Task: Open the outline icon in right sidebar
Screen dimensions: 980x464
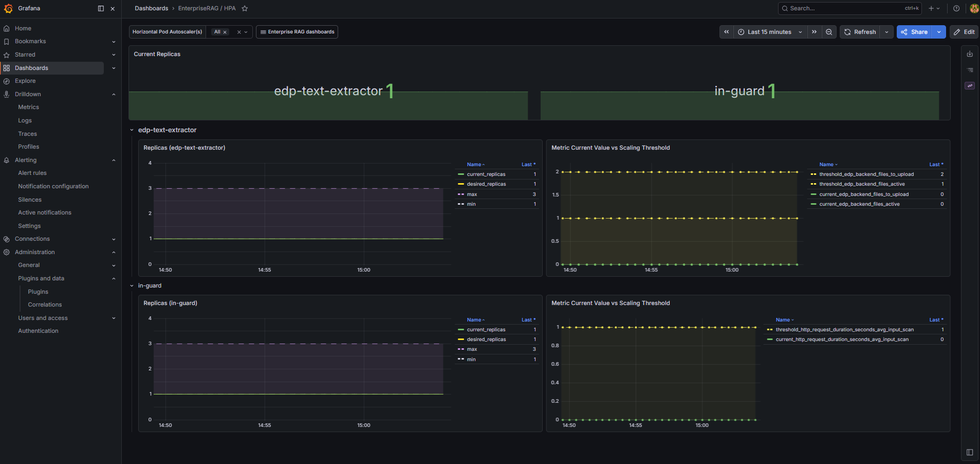Action: pyautogui.click(x=970, y=70)
